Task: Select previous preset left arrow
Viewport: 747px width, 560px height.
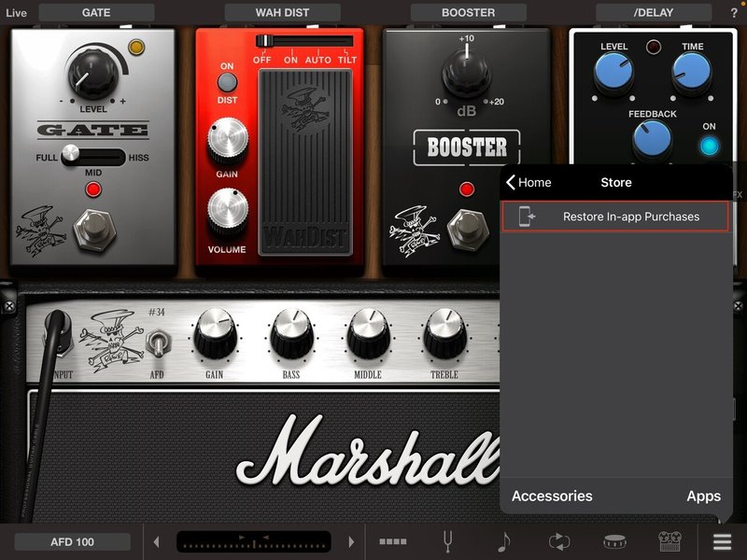Action: click(x=157, y=541)
